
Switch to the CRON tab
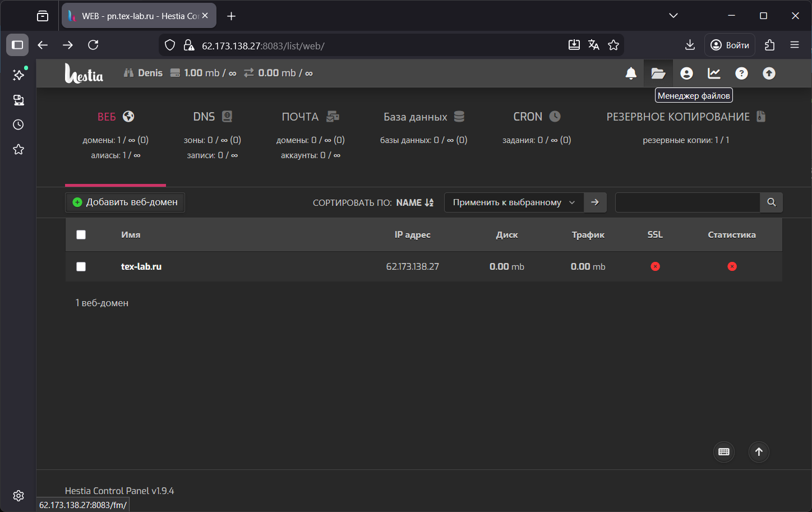(x=536, y=117)
